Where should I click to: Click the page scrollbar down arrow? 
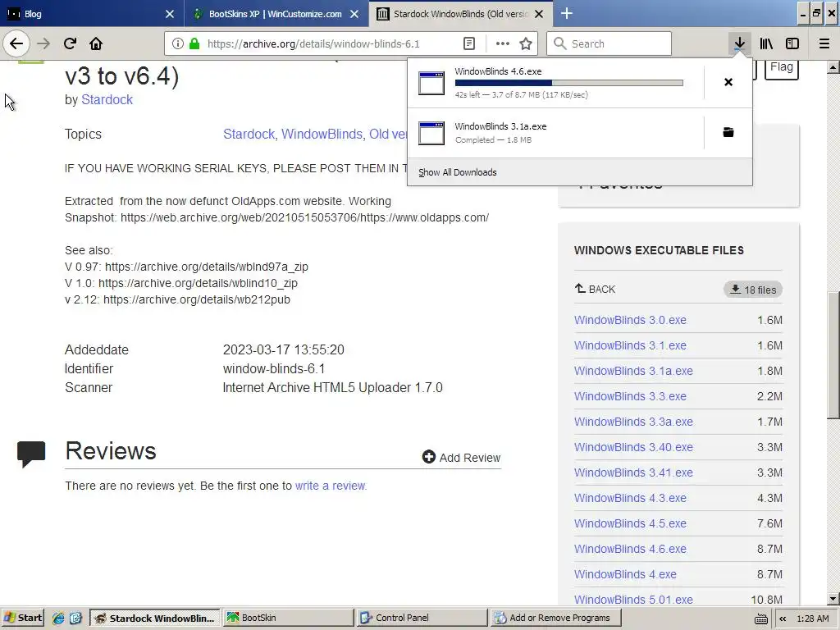(x=833, y=599)
